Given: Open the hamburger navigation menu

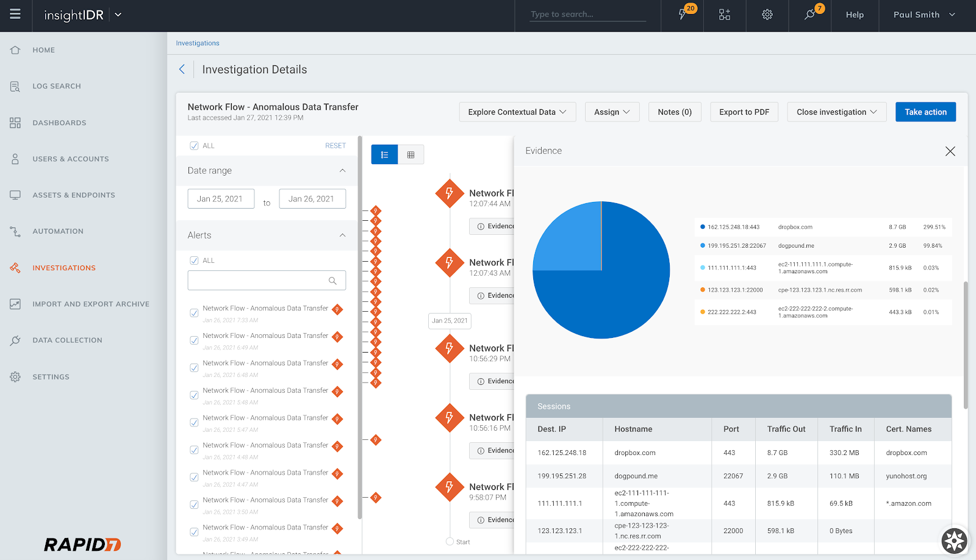Looking at the screenshot, I should pyautogui.click(x=15, y=14).
